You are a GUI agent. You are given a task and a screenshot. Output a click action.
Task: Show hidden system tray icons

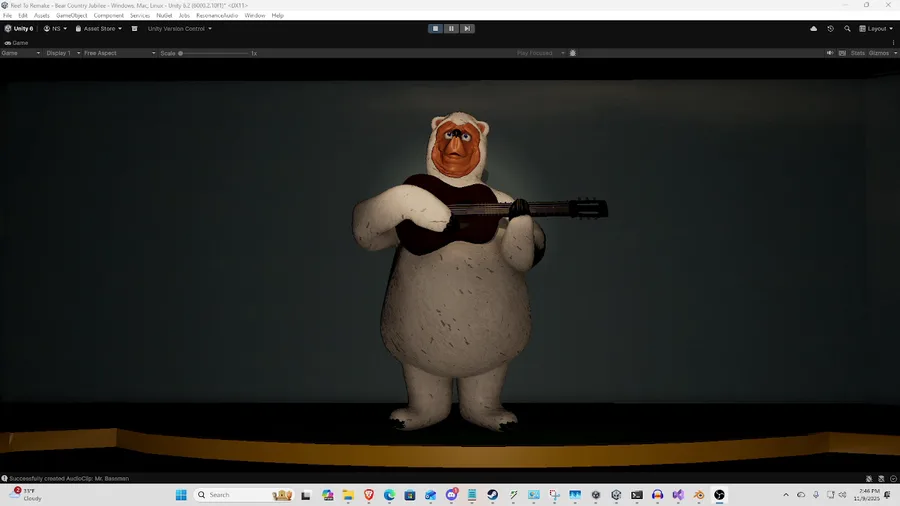coord(786,495)
